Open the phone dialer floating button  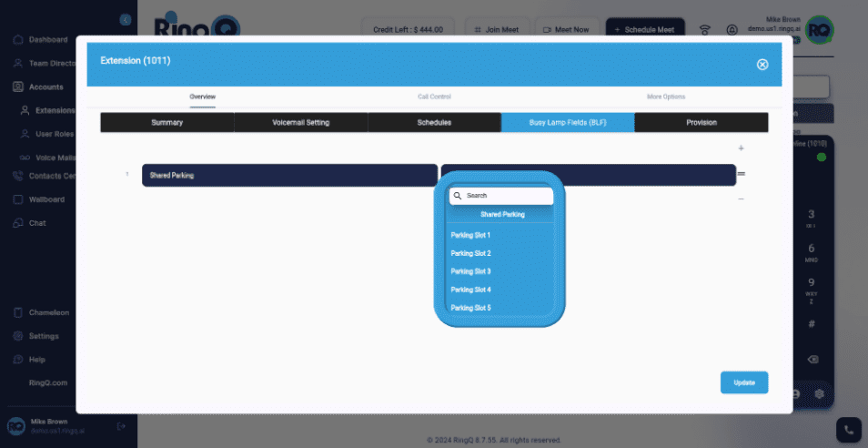point(848,429)
